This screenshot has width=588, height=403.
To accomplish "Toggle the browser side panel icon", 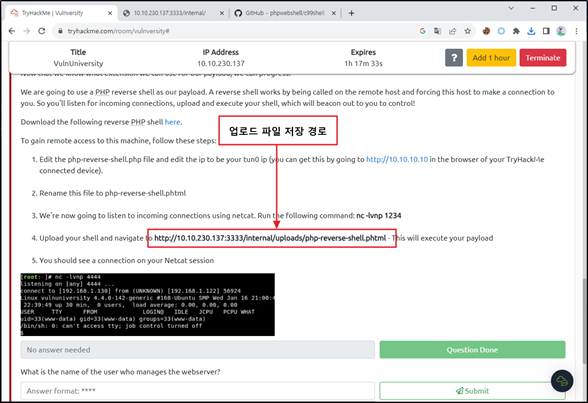I will coord(546,31).
